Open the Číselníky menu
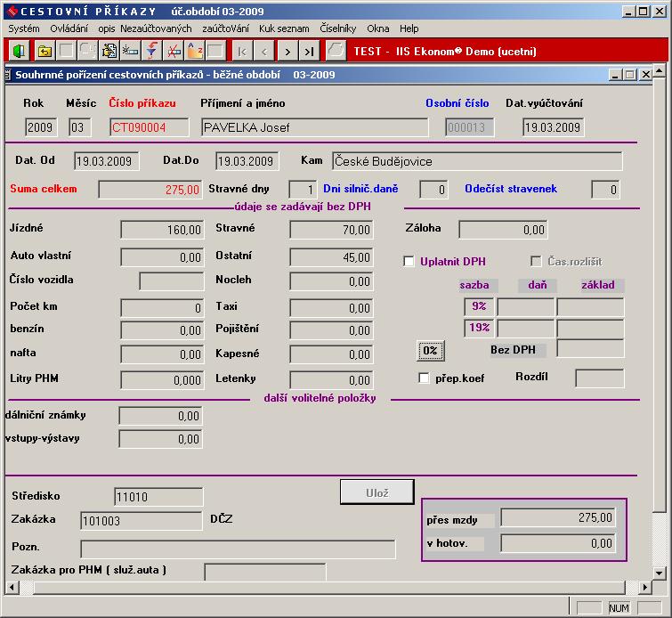This screenshot has height=618, width=672. coord(338,28)
